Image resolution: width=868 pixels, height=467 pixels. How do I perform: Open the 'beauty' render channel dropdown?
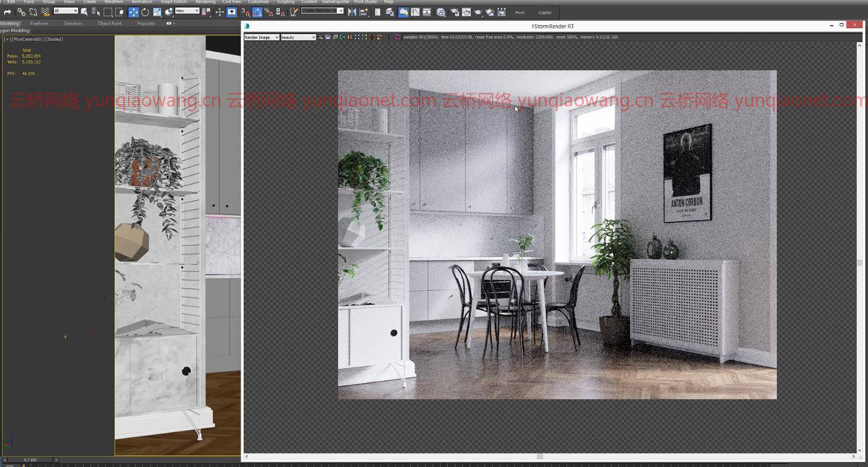click(x=299, y=37)
